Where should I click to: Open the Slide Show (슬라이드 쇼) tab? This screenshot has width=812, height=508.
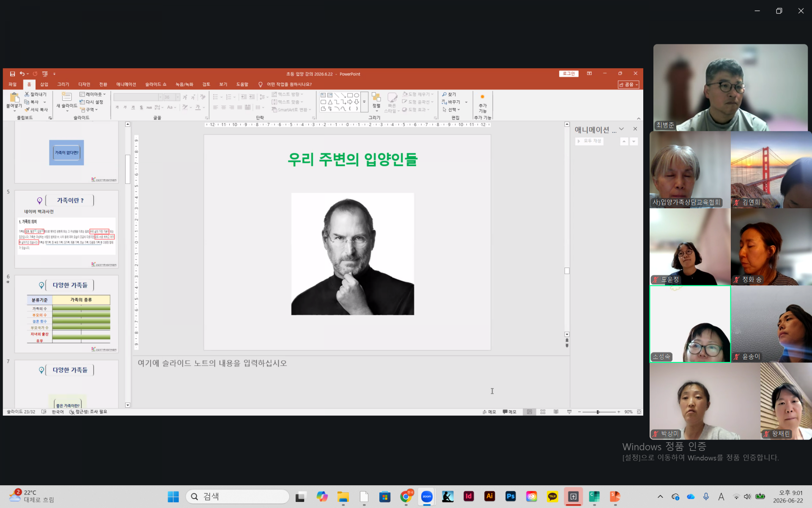pyautogui.click(x=156, y=84)
